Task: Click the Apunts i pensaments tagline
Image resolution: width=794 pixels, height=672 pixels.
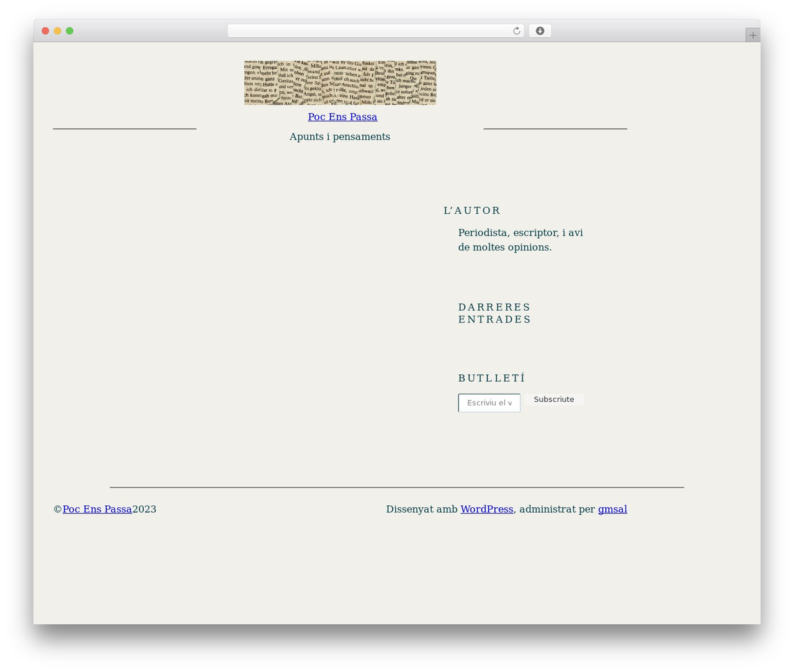Action: click(x=340, y=136)
